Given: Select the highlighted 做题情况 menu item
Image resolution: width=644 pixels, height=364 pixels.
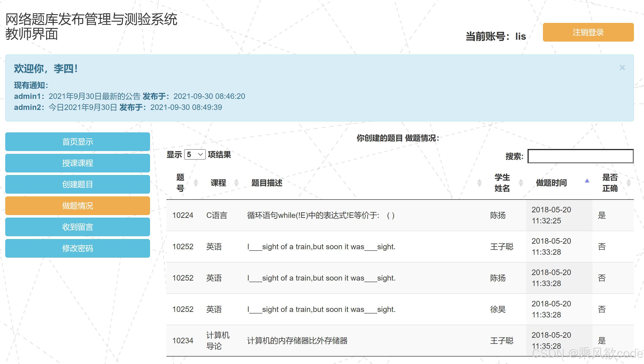Looking at the screenshot, I should [x=77, y=206].
